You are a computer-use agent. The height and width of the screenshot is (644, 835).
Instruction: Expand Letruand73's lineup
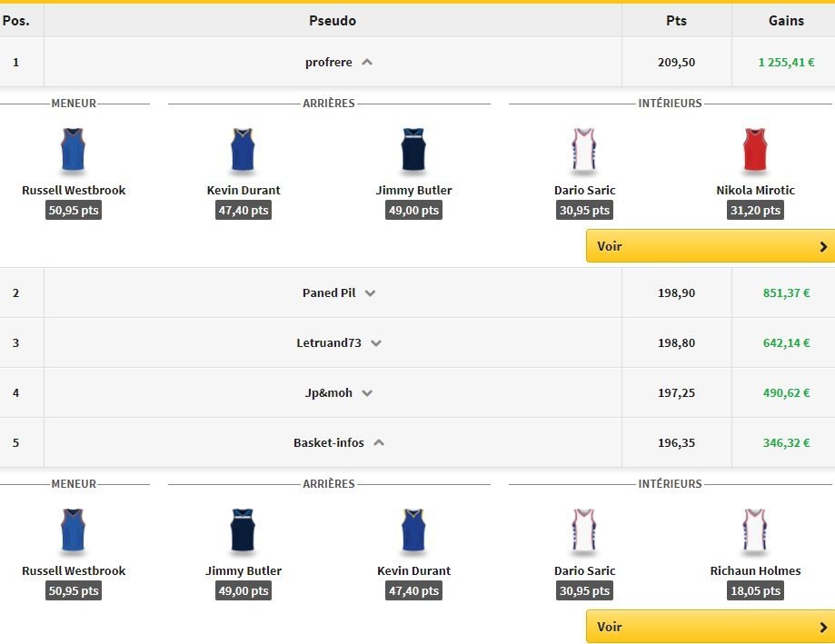[x=376, y=343]
